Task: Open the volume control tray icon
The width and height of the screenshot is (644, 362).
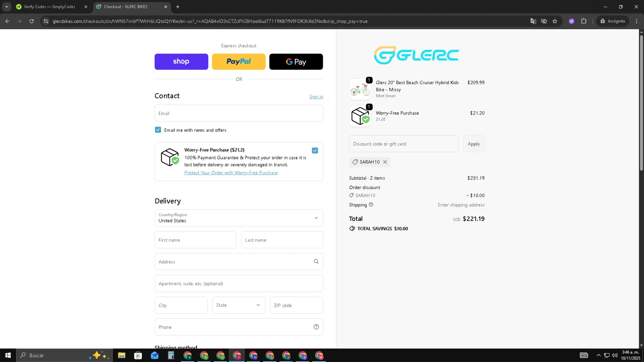Action: click(x=615, y=355)
